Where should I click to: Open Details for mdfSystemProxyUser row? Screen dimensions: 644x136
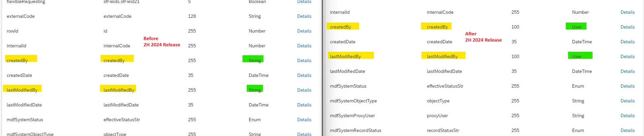click(x=627, y=116)
